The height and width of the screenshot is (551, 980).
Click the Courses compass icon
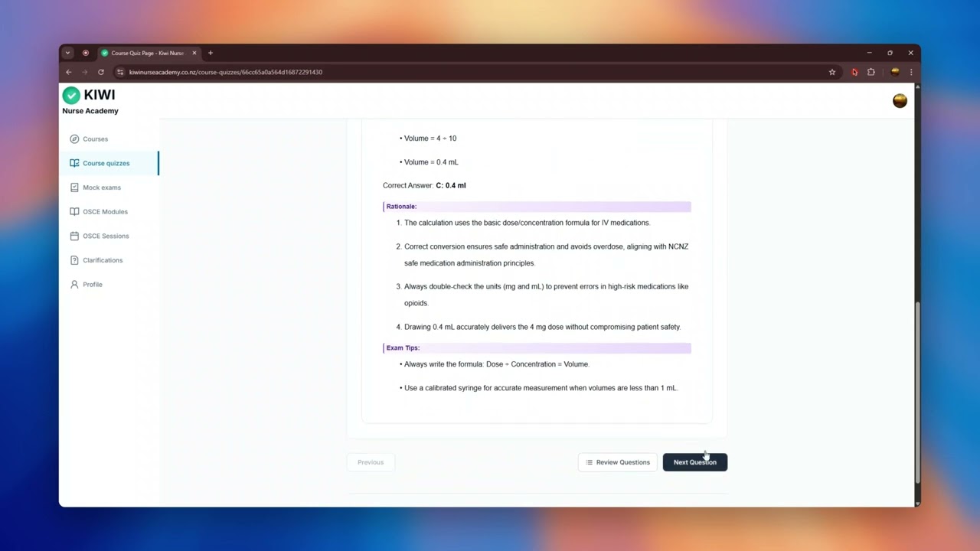tap(74, 139)
